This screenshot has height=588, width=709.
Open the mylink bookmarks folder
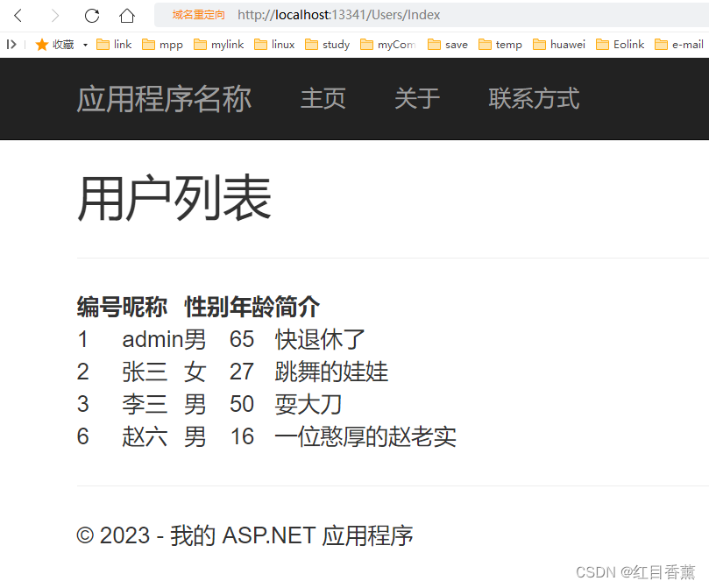pos(217,44)
